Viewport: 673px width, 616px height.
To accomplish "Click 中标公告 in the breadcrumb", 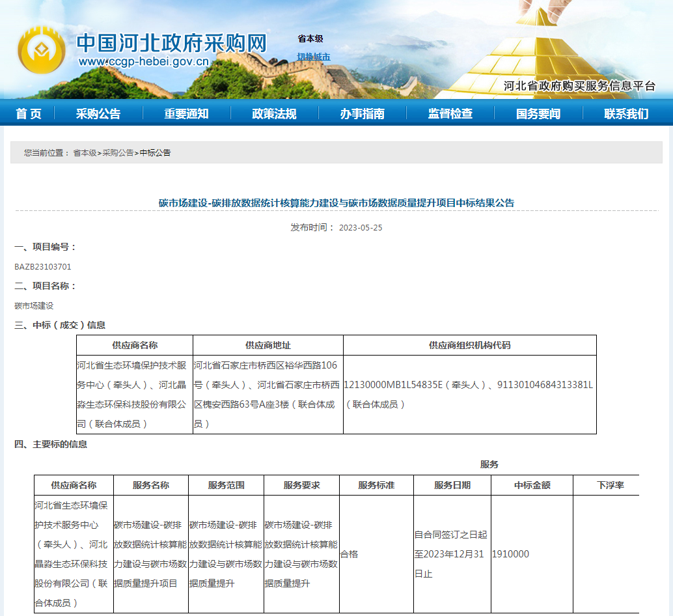I will 155,153.
